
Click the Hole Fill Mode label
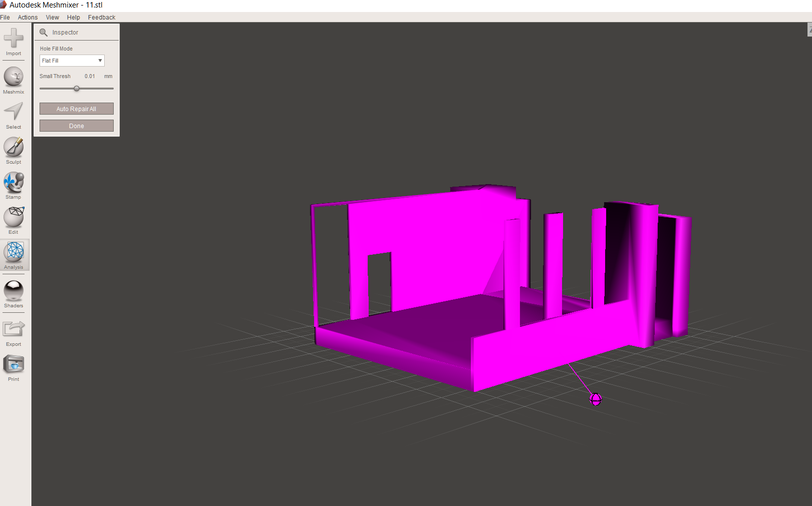tap(56, 49)
